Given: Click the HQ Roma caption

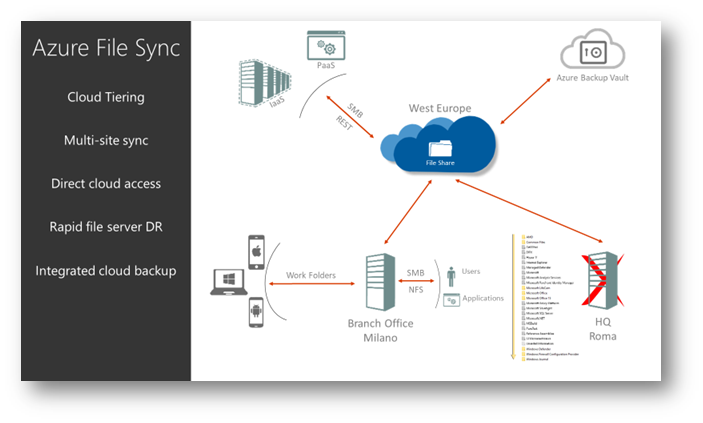Looking at the screenshot, I should [603, 329].
